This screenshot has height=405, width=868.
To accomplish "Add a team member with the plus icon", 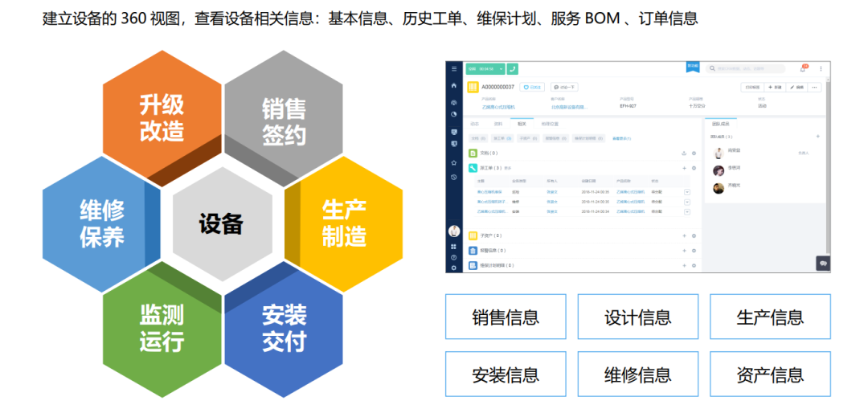I will point(817,136).
